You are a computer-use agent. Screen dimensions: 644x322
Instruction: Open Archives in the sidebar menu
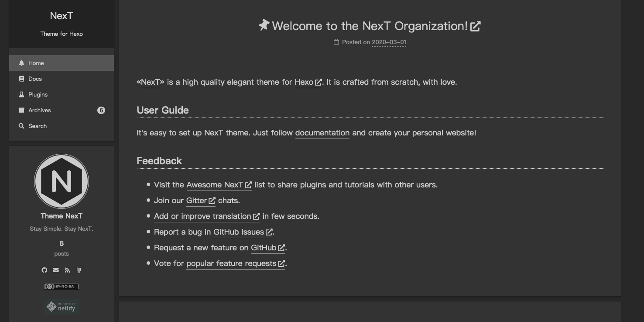point(40,110)
